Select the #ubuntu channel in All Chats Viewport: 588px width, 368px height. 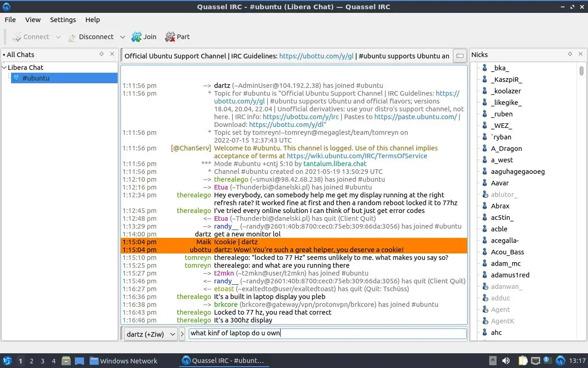pyautogui.click(x=64, y=78)
